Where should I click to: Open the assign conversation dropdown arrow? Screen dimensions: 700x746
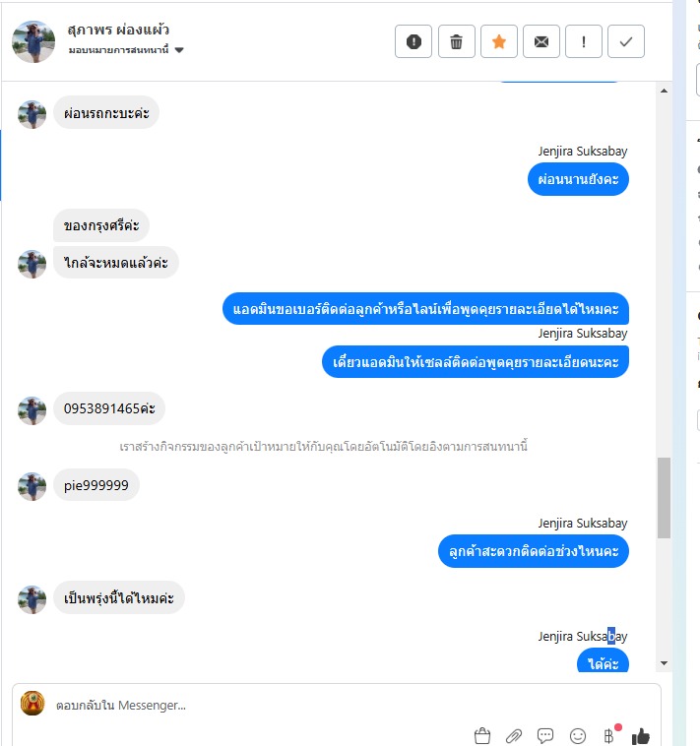pos(179,50)
